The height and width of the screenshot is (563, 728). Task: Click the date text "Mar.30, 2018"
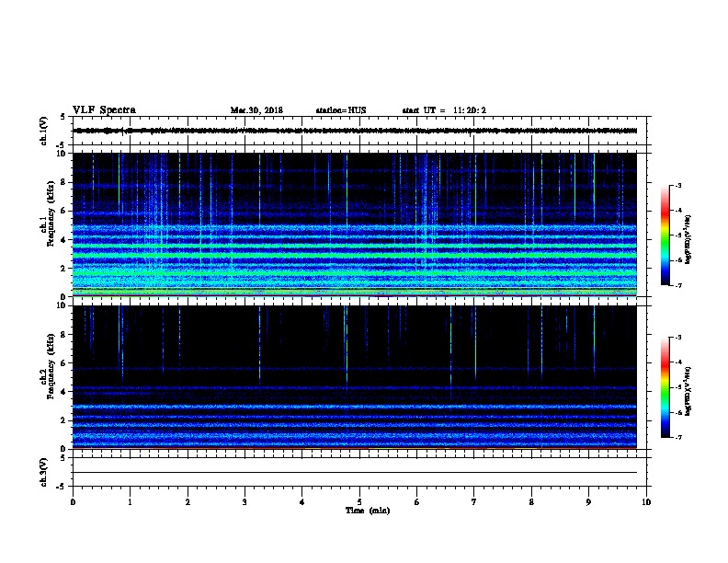[x=256, y=110]
